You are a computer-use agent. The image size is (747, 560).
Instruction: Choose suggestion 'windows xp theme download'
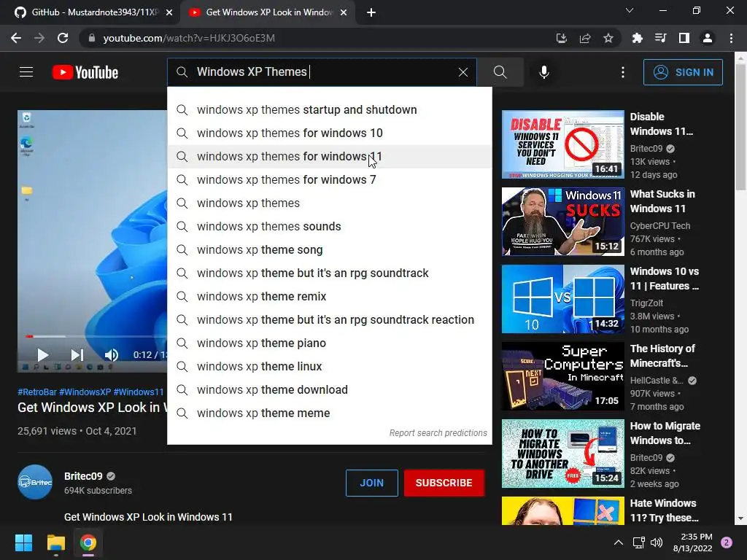pyautogui.click(x=329, y=389)
